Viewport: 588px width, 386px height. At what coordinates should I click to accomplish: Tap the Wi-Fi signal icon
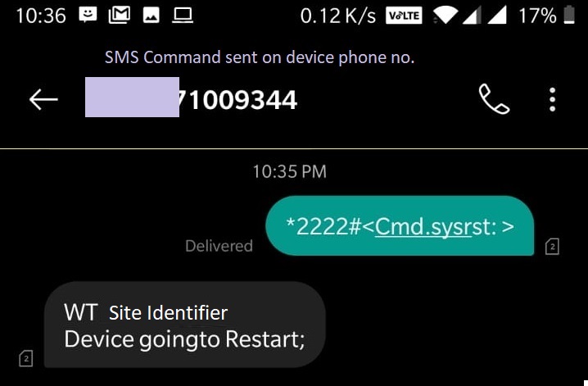click(x=446, y=16)
